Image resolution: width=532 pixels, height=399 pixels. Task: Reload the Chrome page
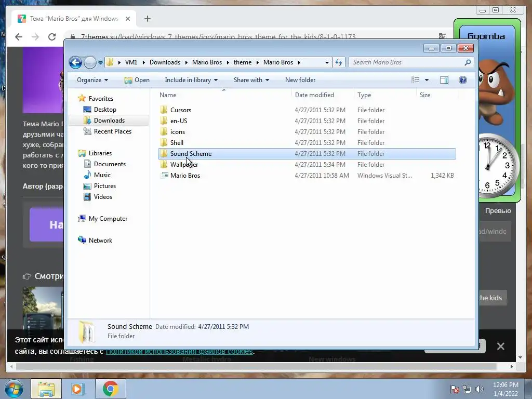(x=51, y=37)
